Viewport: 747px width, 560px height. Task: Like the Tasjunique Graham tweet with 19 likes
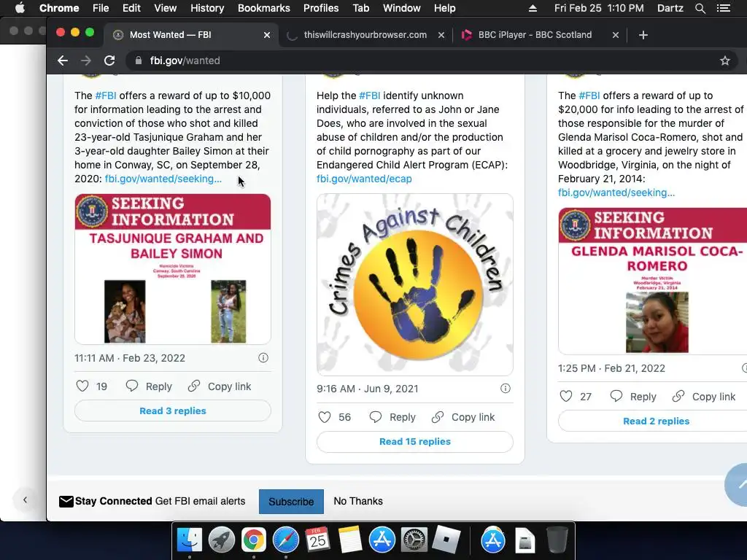pyautogui.click(x=82, y=386)
